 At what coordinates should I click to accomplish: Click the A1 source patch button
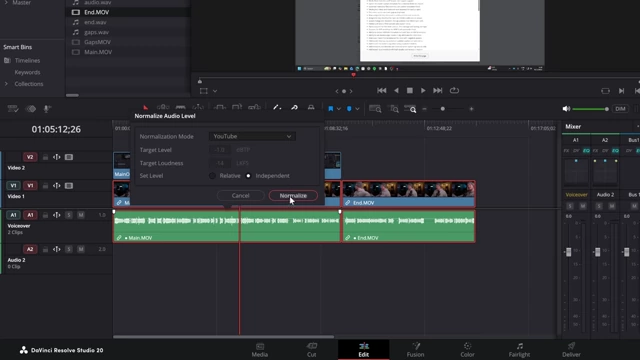point(13,215)
